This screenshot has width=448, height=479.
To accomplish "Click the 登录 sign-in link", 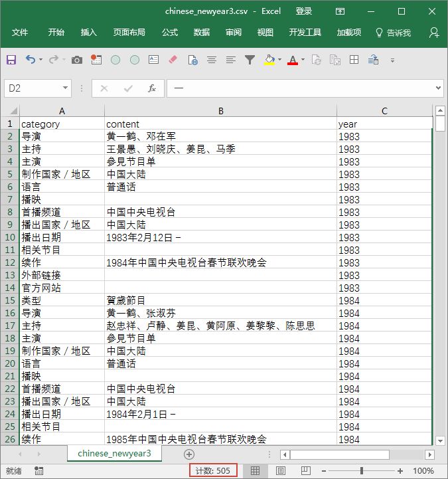I will [304, 11].
